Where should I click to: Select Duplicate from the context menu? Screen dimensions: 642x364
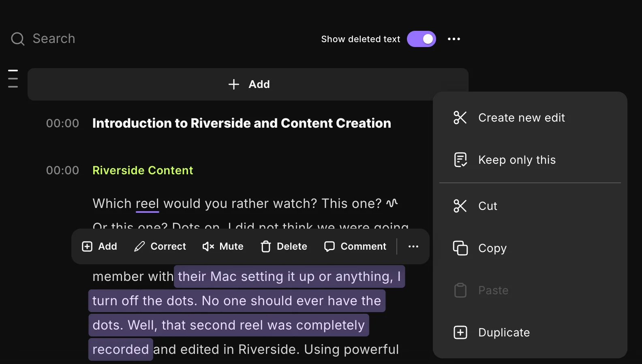point(530,332)
